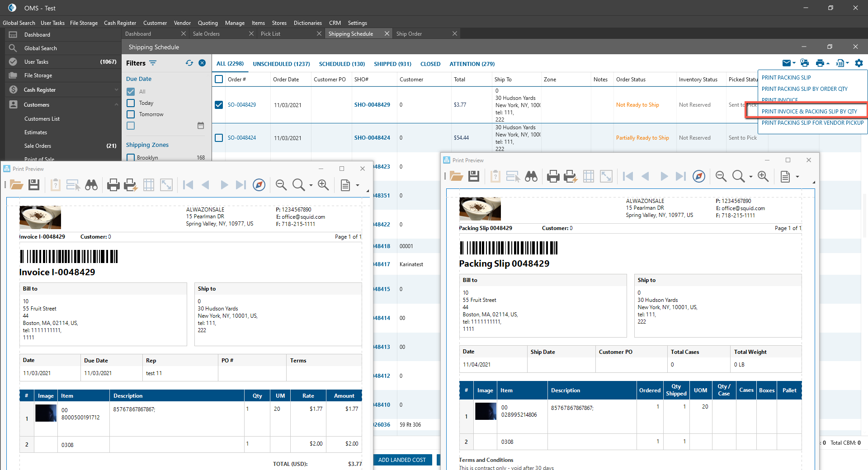
Task: Check the Today due date filter
Action: click(131, 103)
